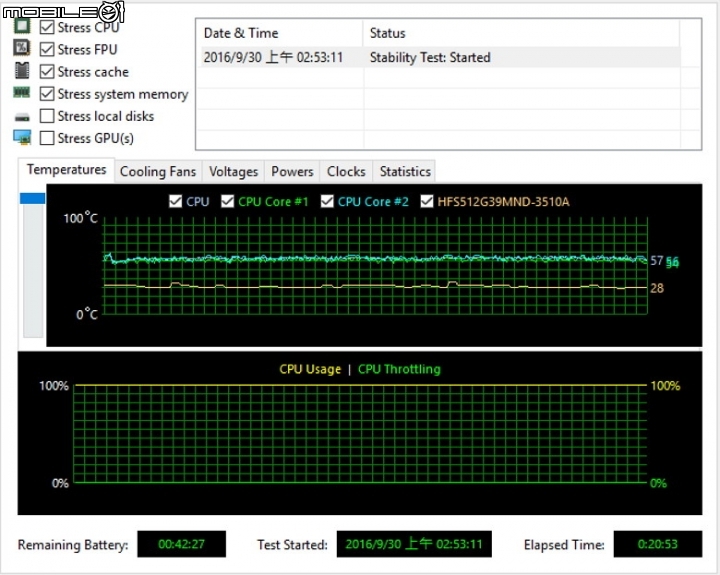Click the cache chip icon beside Stress cache
Viewport: 720px width, 575px height.
[22, 71]
